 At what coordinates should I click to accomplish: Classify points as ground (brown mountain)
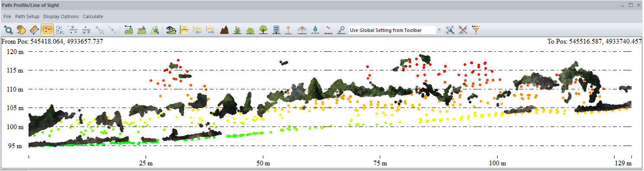point(224,30)
